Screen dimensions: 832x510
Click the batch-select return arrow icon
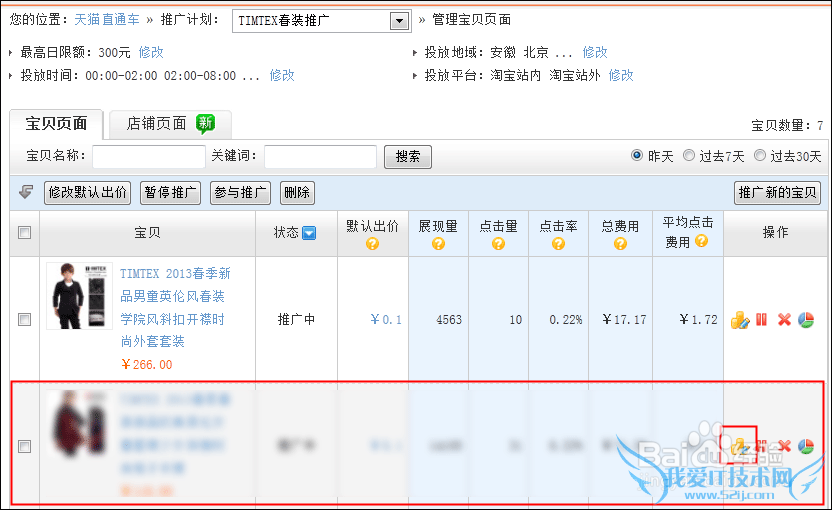click(x=26, y=192)
